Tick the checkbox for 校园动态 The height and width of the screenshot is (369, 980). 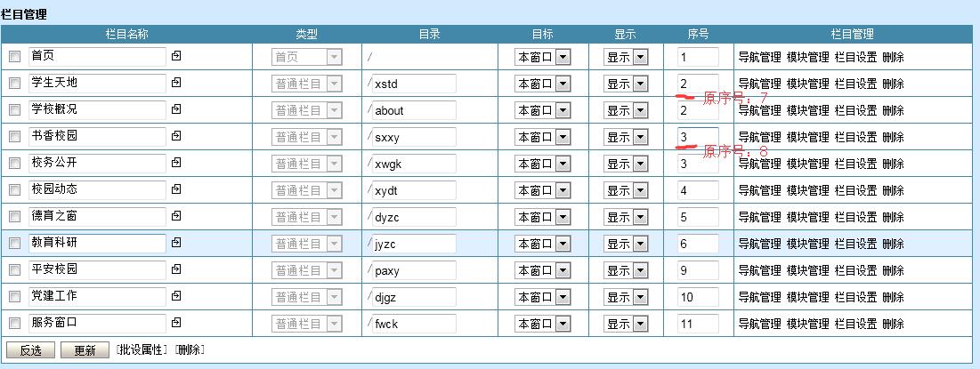[x=14, y=190]
